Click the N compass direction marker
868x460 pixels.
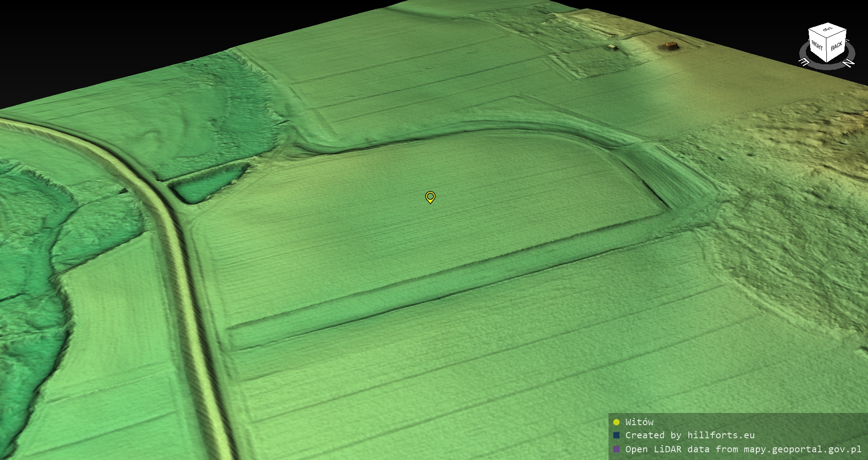849,63
